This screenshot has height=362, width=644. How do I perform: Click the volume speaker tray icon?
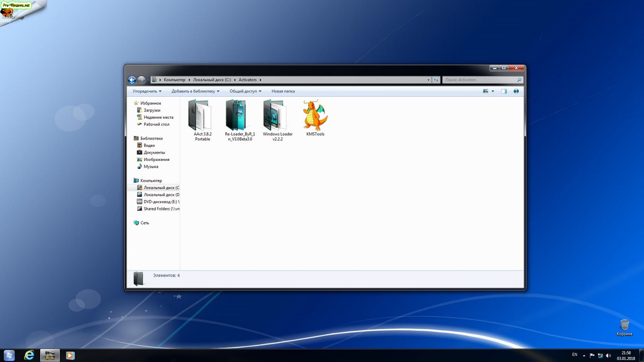click(608, 356)
